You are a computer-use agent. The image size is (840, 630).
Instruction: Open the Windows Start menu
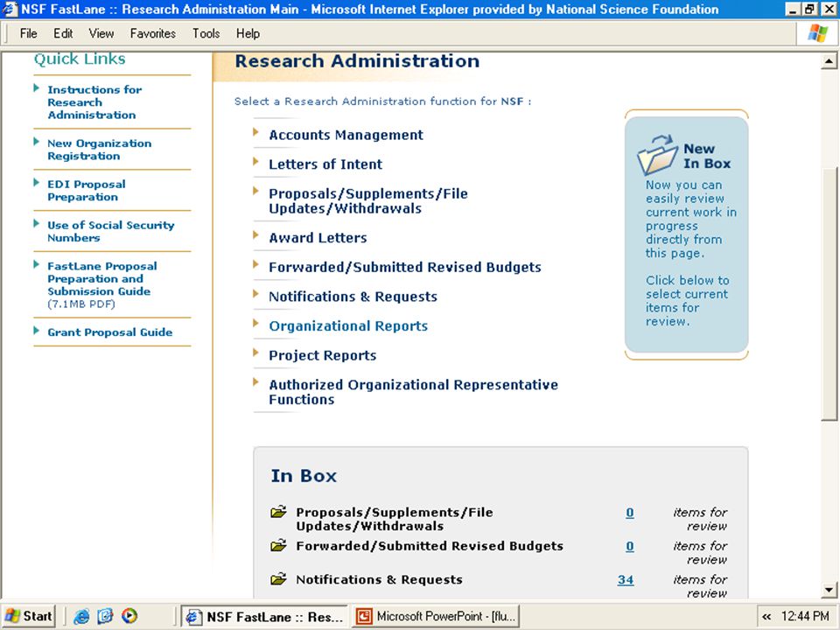(30, 616)
